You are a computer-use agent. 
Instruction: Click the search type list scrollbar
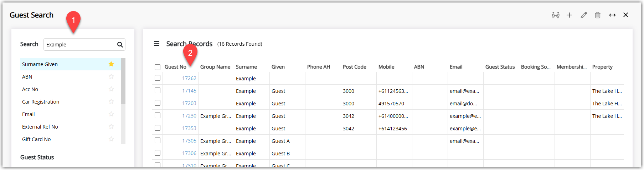123,81
